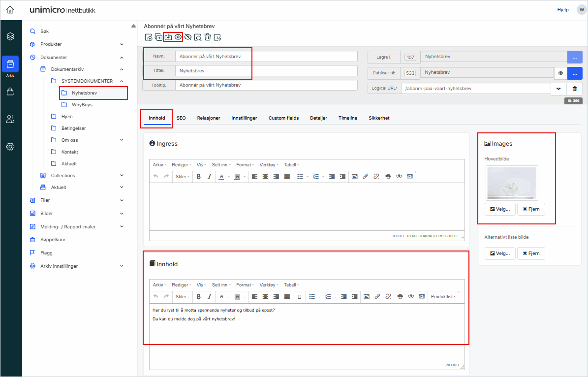Open the Sett inn menu in Ingress editor

tap(221, 165)
